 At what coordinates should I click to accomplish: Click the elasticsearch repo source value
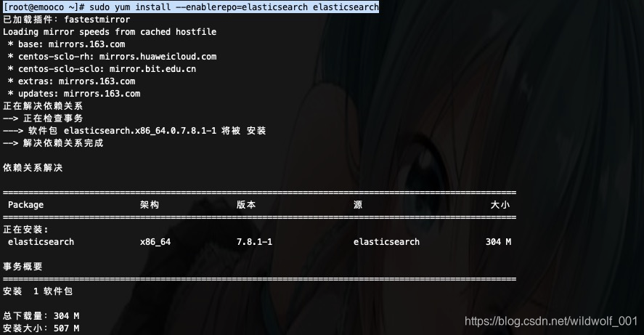pos(386,242)
